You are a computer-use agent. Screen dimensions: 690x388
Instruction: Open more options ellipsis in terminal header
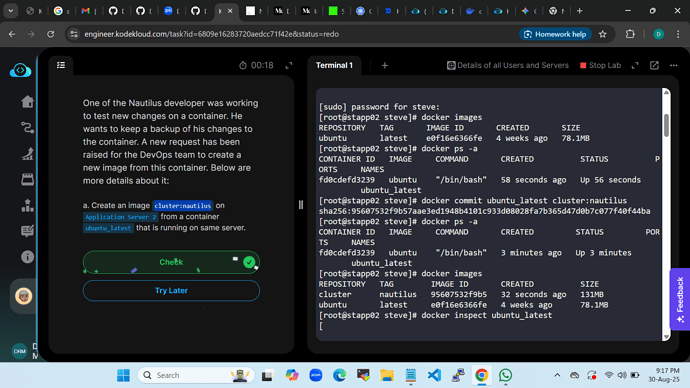pyautogui.click(x=674, y=65)
